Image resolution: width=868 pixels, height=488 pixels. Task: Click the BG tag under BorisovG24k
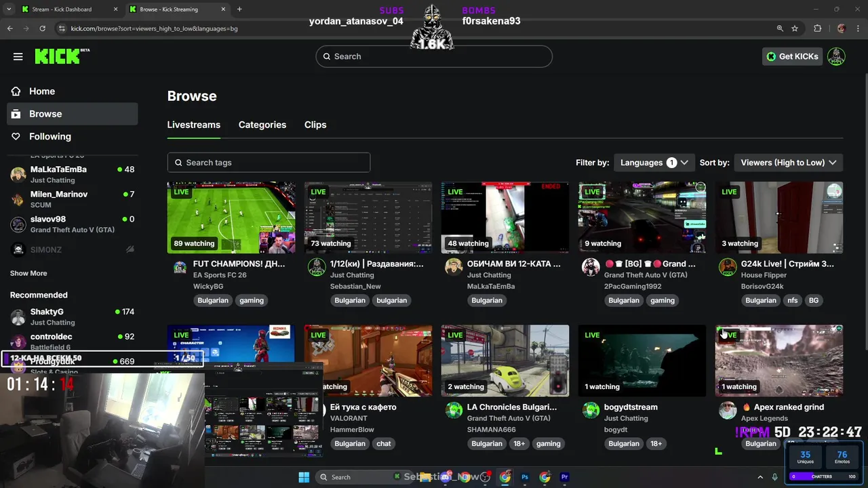tap(814, 300)
